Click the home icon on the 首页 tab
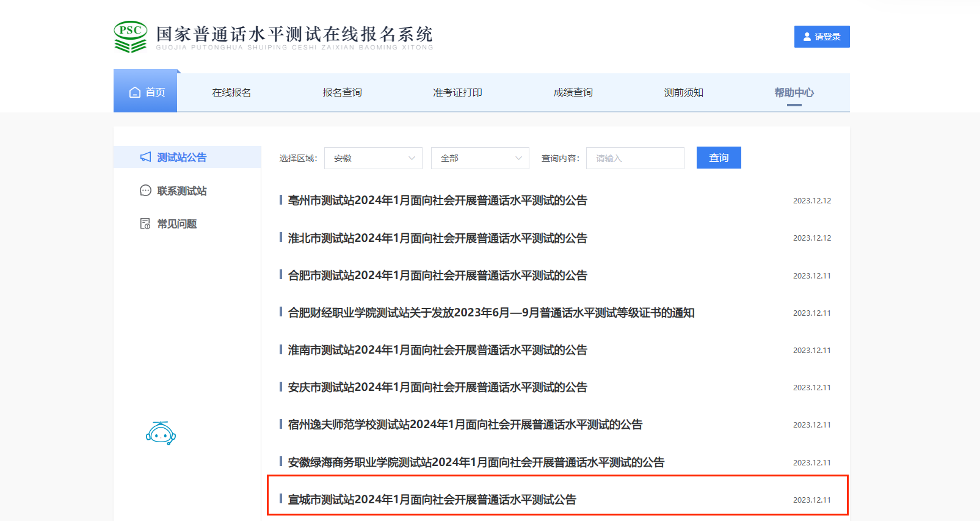 coord(135,92)
